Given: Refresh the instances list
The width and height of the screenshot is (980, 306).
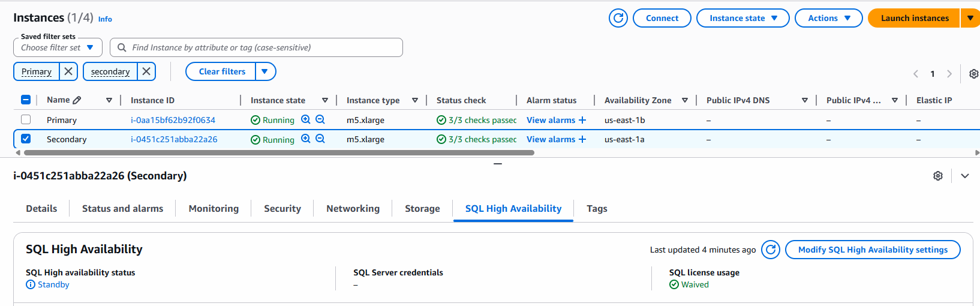Looking at the screenshot, I should (618, 18).
